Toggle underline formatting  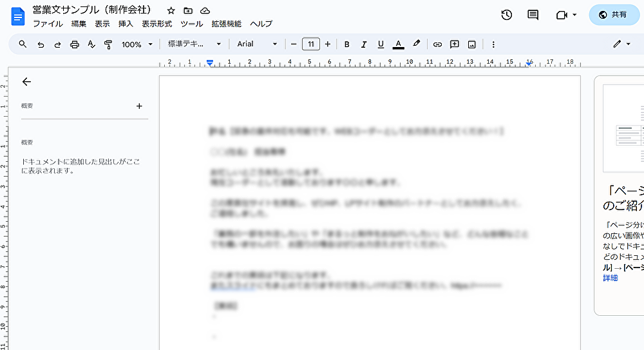[381, 44]
